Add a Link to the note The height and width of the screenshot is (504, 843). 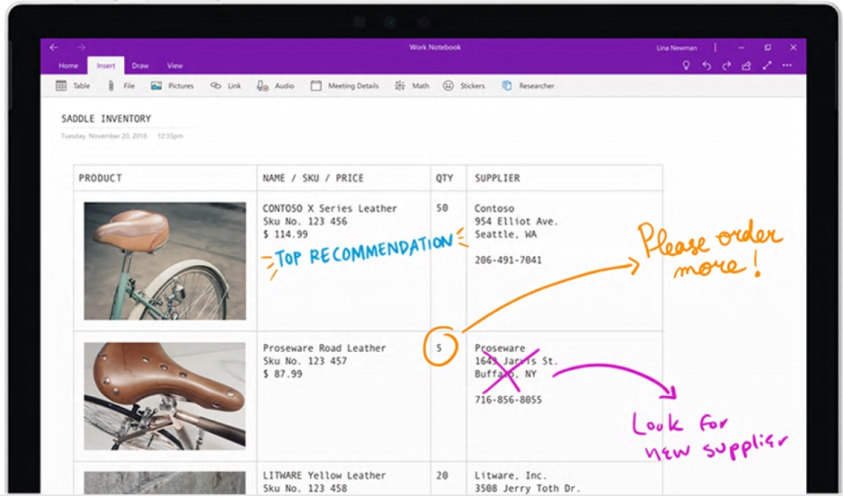226,86
